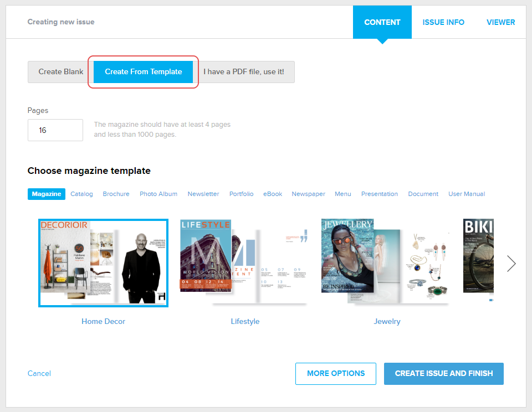Open the User Manual template category
Screen dimensions: 532x412
(x=467, y=194)
